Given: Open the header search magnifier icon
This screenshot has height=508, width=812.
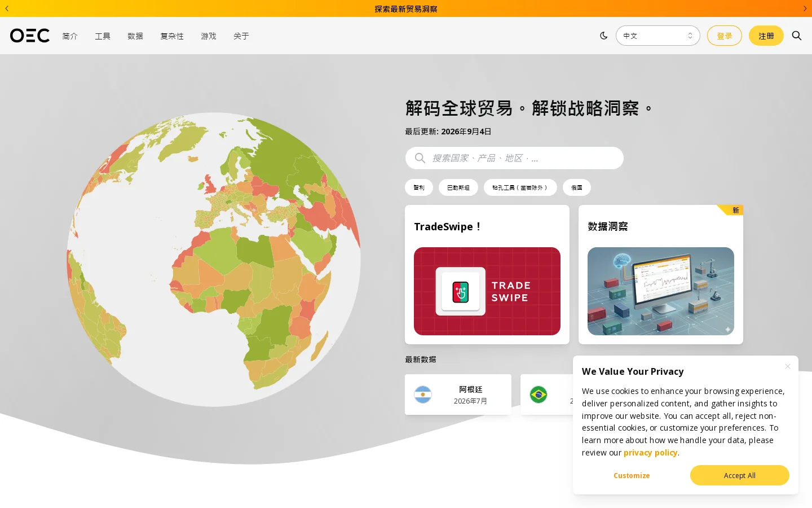Looking at the screenshot, I should 797,36.
